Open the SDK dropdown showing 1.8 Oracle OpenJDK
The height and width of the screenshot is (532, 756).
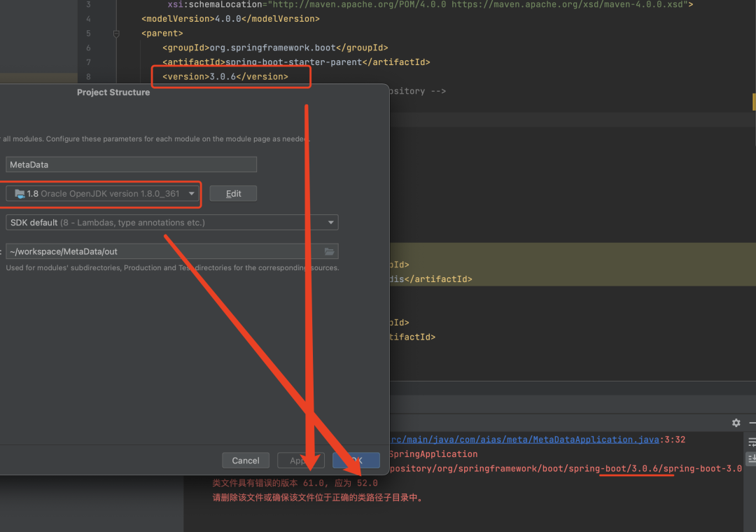coord(101,193)
